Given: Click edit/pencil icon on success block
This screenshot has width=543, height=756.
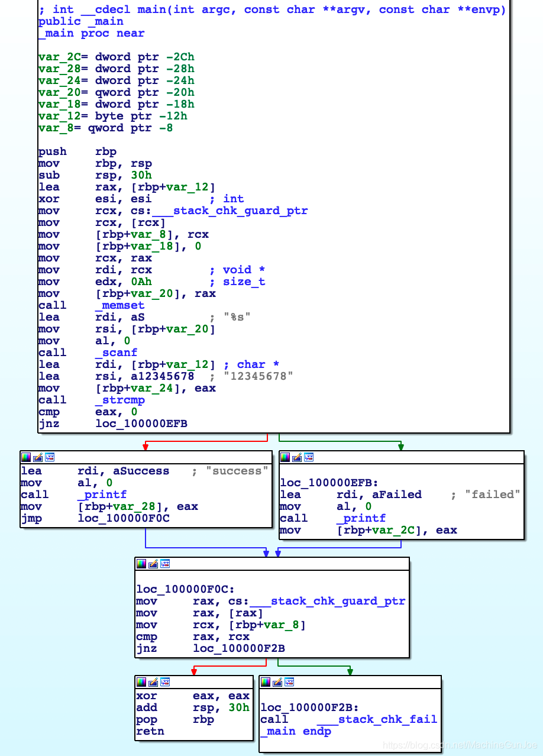Looking at the screenshot, I should pyautogui.click(x=38, y=457).
